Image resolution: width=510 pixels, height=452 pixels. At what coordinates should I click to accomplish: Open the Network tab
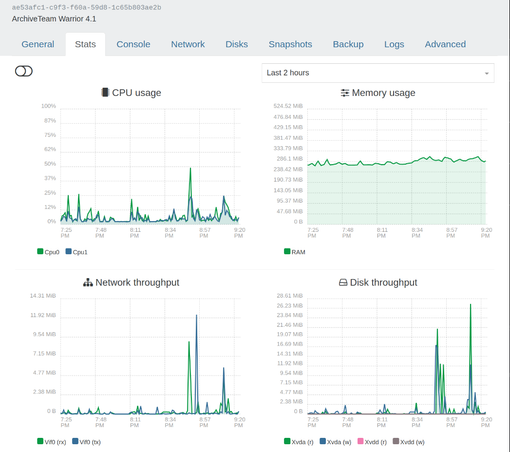pos(188,44)
